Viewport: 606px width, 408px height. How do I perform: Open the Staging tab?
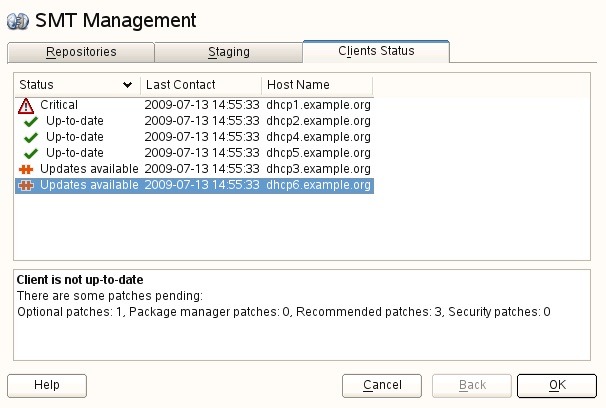tap(228, 51)
